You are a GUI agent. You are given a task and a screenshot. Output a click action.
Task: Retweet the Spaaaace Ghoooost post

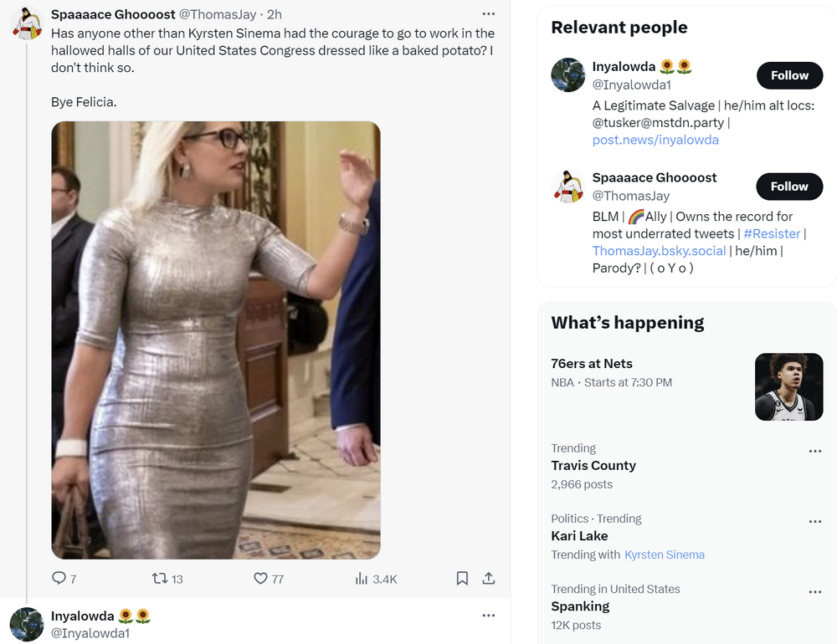[x=159, y=578]
